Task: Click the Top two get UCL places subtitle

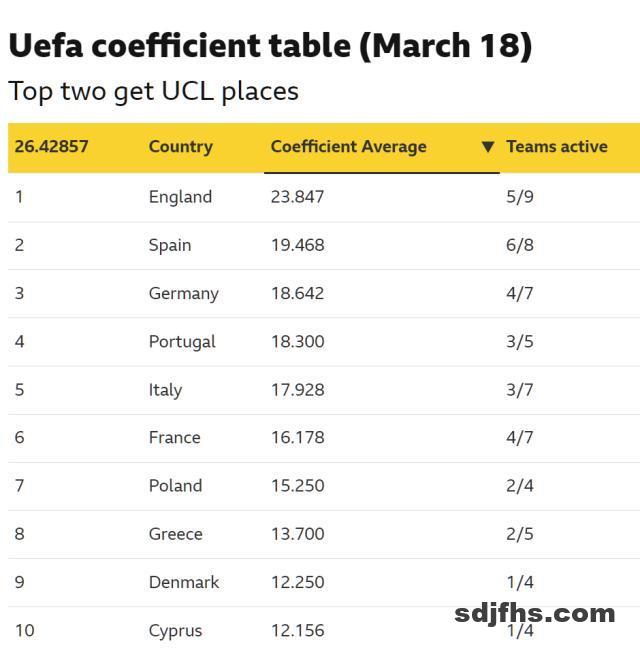Action: tap(153, 91)
